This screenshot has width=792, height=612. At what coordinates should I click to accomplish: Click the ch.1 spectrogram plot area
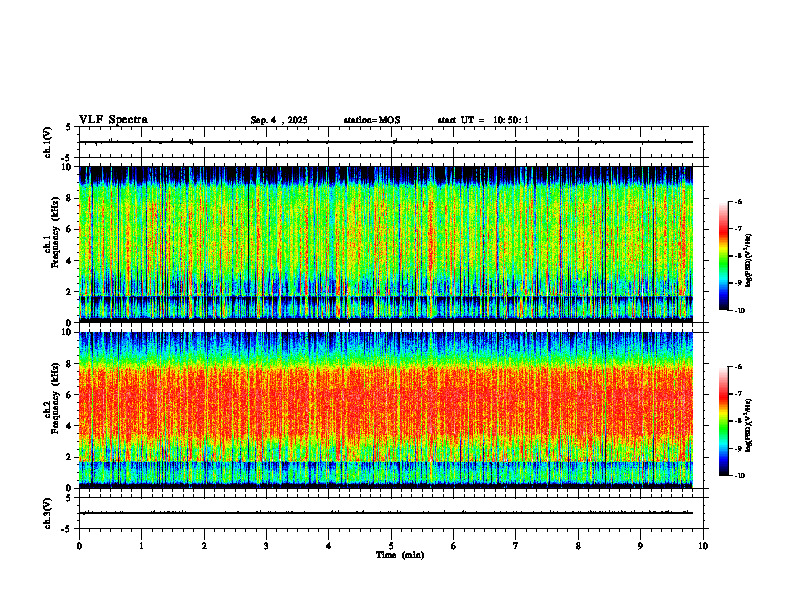(386, 244)
